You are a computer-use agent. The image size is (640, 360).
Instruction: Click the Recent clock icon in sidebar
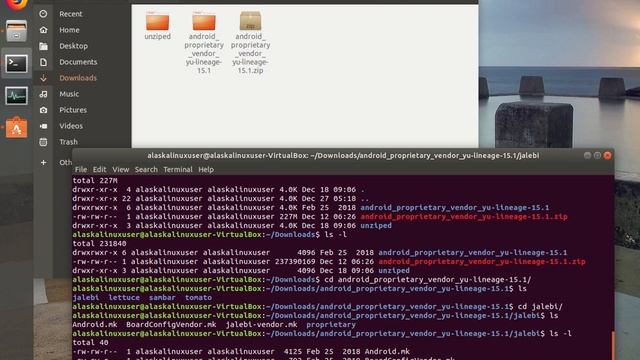[x=43, y=14]
